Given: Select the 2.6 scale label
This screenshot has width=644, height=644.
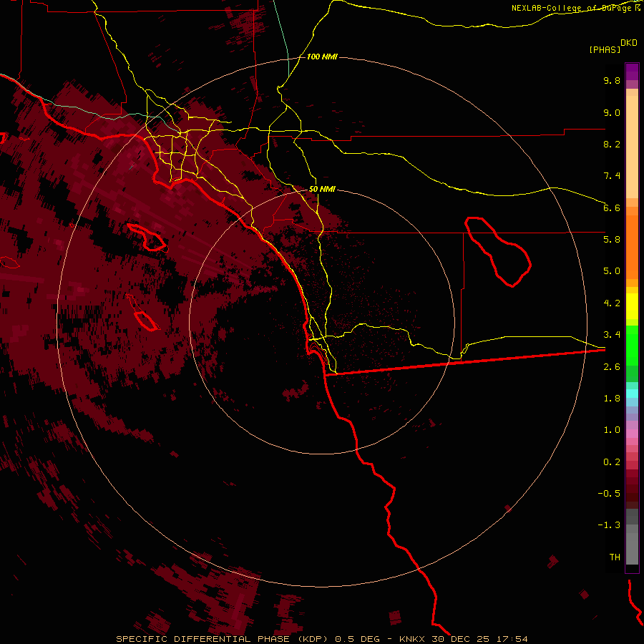Looking at the screenshot, I should [x=612, y=367].
